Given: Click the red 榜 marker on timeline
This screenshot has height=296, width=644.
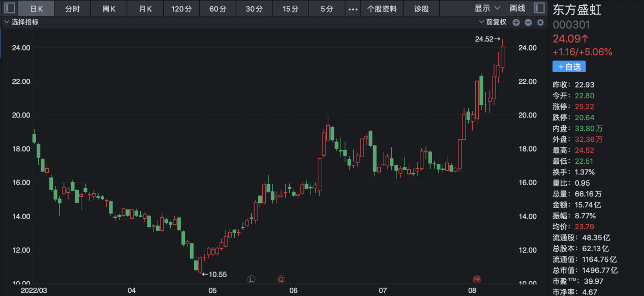Looking at the screenshot, I should (x=477, y=279).
